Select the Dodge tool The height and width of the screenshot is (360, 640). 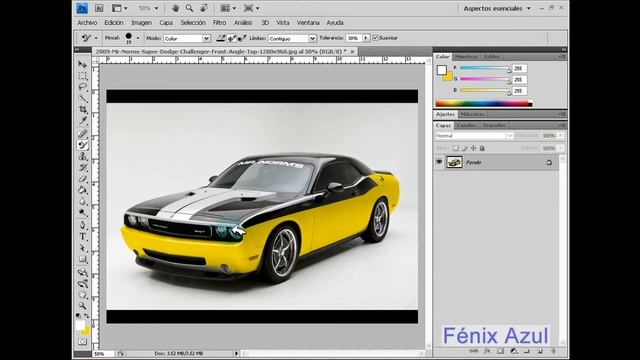[82, 213]
